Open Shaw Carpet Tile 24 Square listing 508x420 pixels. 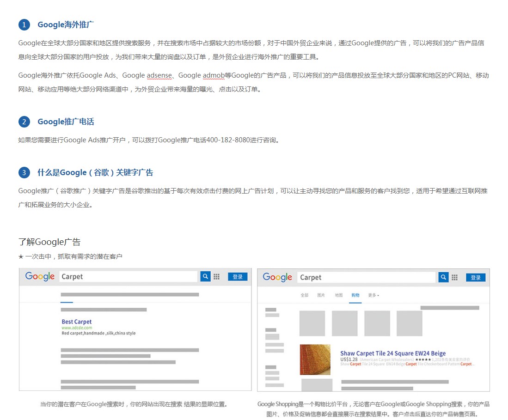pos(393,353)
